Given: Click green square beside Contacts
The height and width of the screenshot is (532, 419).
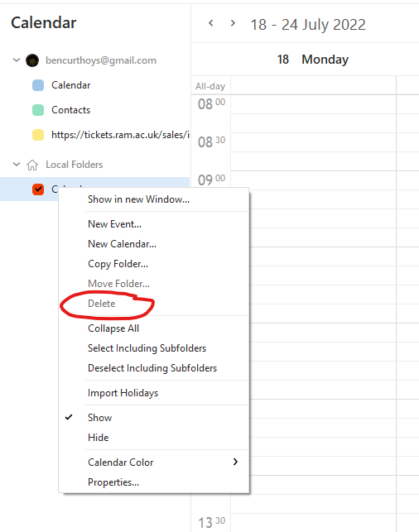Looking at the screenshot, I should 38,110.
